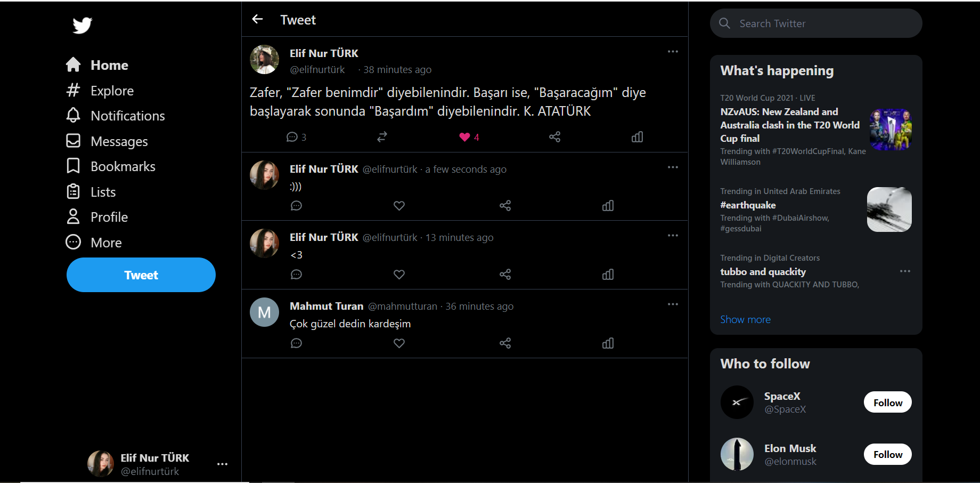Follow Elon Musk
This screenshot has width=980, height=483.
pyautogui.click(x=887, y=454)
